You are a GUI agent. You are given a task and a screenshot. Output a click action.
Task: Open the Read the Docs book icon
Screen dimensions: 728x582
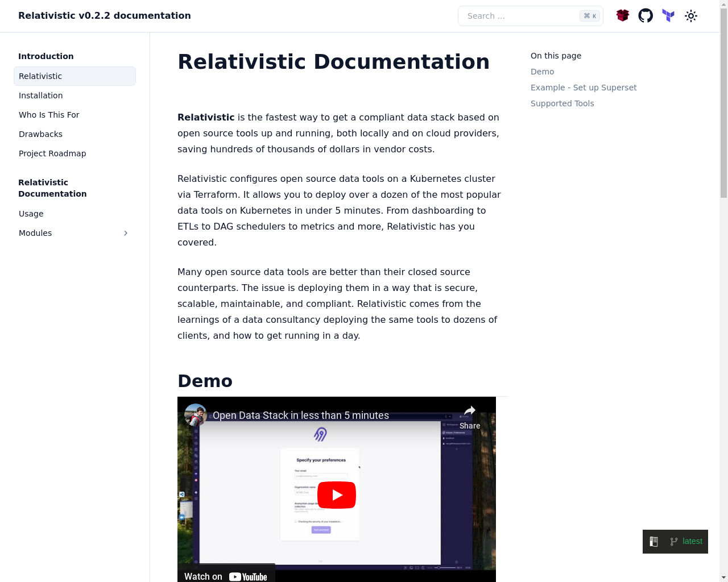click(654, 542)
